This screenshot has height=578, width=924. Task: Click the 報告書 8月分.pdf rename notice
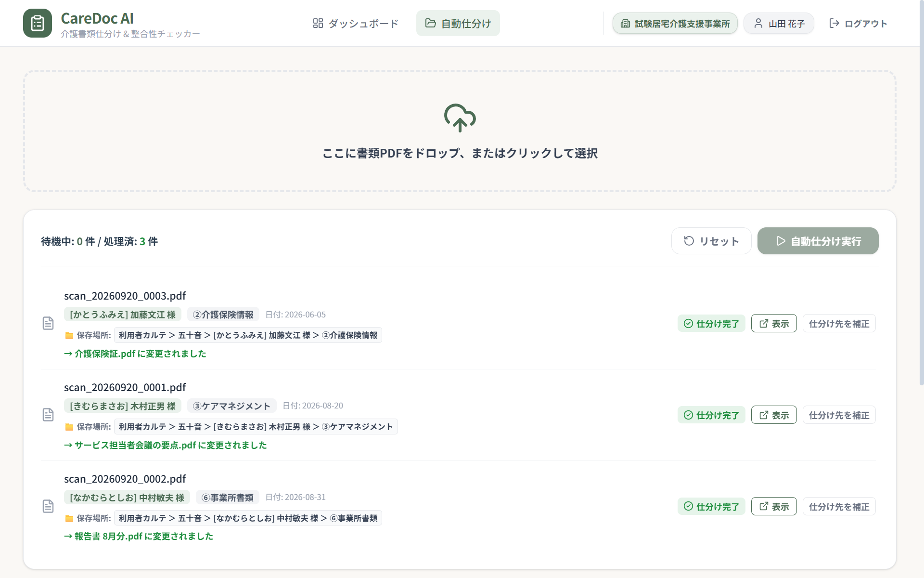coord(139,536)
